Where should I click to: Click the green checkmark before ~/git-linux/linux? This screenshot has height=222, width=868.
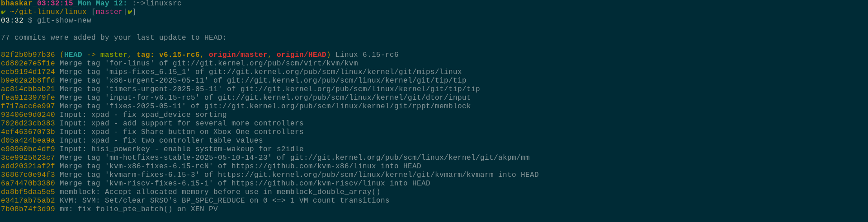tap(3, 12)
